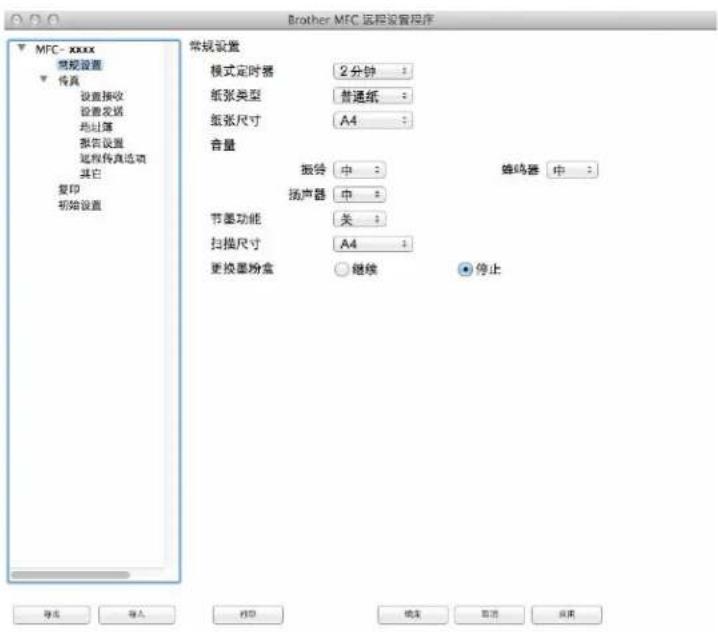The width and height of the screenshot is (718, 632).
Task: Open 设置接收 in the tree
Action: coord(102,96)
